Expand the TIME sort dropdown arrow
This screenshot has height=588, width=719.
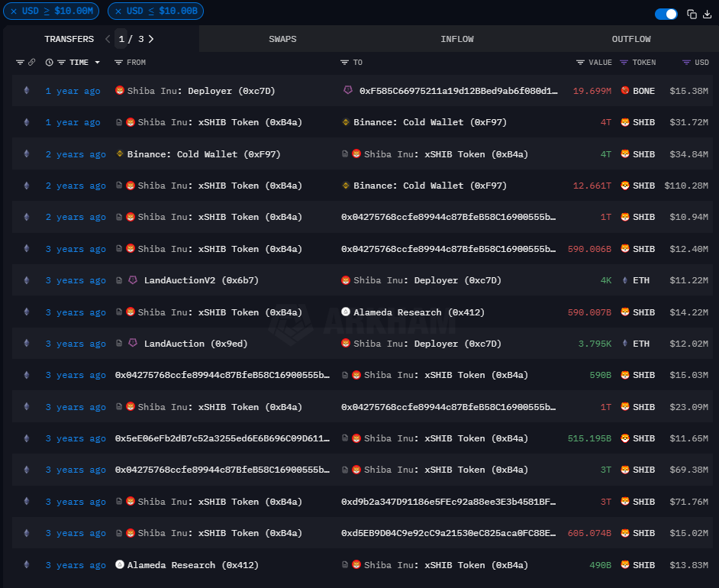97,63
